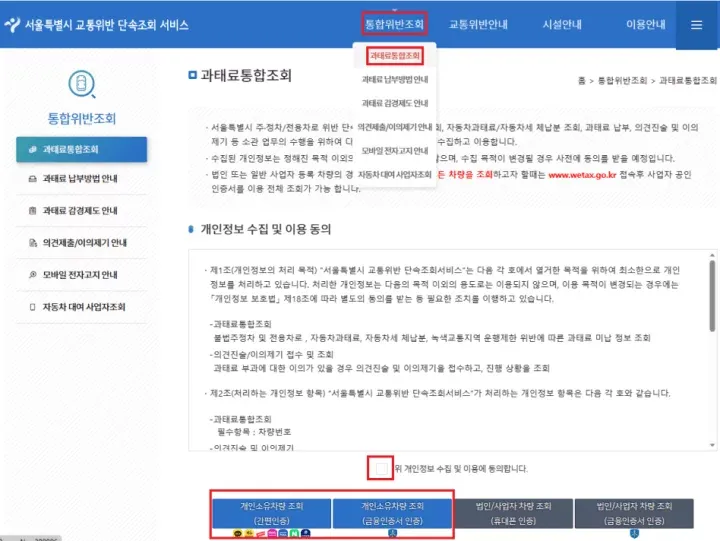This screenshot has height=541, width=720.
Task: Click icon beside 의견제출/이의제기 안내 sidebar item
Action: point(33,243)
